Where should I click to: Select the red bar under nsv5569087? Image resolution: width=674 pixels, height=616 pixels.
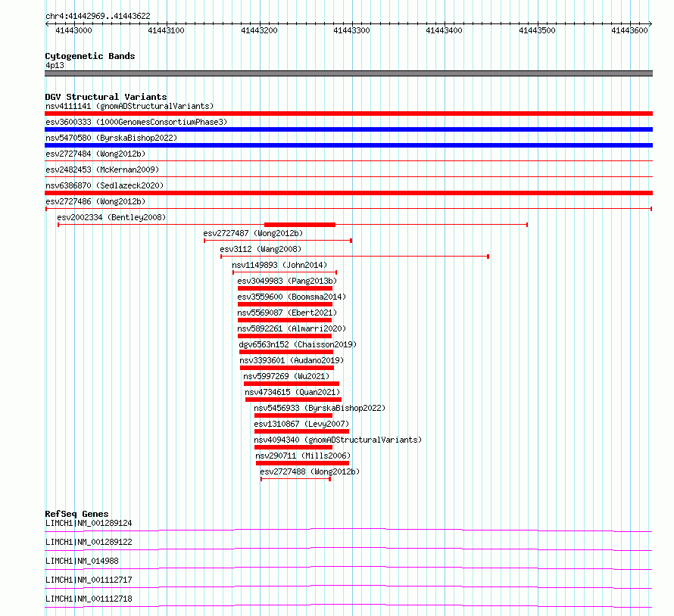pyautogui.click(x=285, y=320)
